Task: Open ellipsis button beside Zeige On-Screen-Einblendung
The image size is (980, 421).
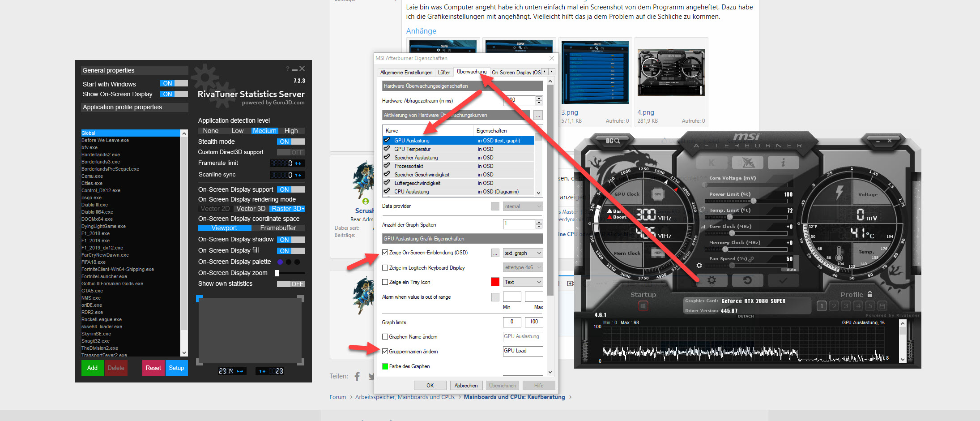Action: point(495,253)
